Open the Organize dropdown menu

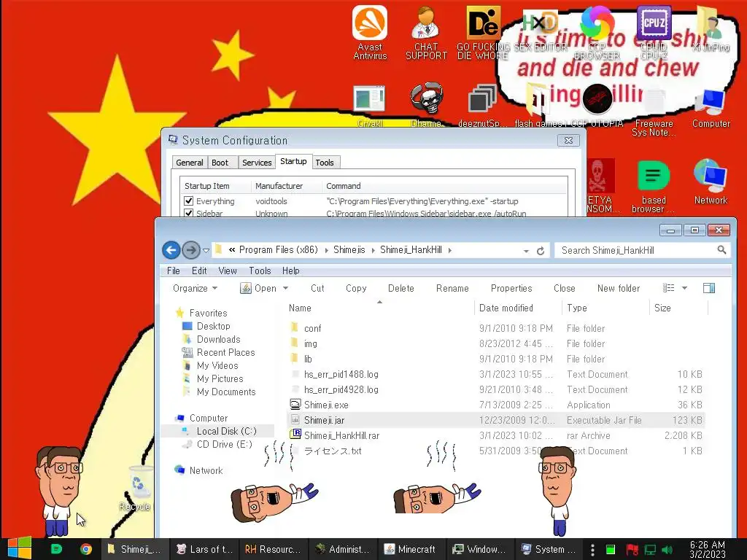click(x=195, y=288)
